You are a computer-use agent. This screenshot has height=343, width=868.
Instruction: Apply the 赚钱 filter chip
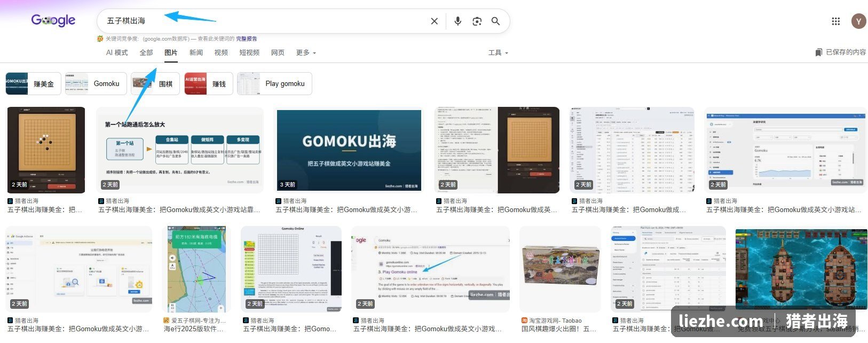coord(208,83)
